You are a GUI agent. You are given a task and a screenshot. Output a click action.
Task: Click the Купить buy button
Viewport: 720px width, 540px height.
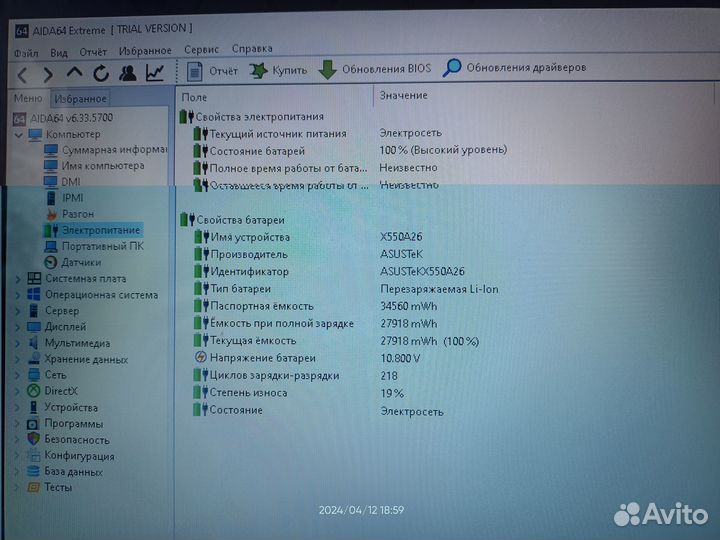point(278,70)
